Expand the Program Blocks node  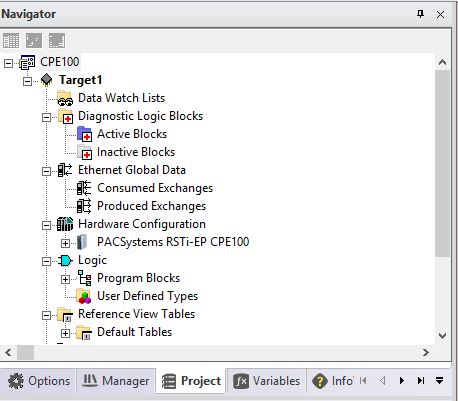click(65, 279)
